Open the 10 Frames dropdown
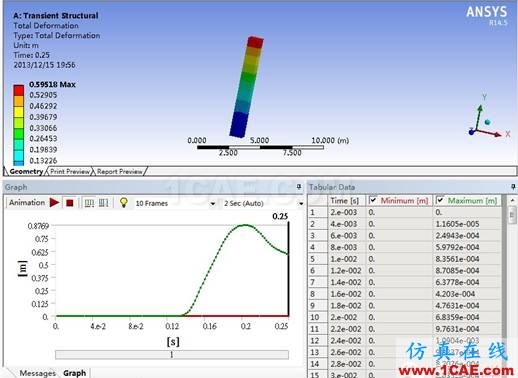 pyautogui.click(x=213, y=204)
